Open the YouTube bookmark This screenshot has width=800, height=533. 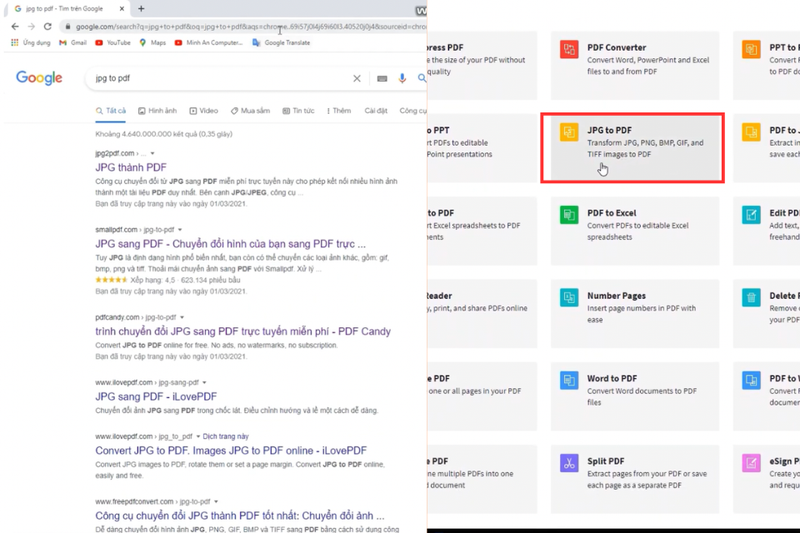(x=113, y=43)
